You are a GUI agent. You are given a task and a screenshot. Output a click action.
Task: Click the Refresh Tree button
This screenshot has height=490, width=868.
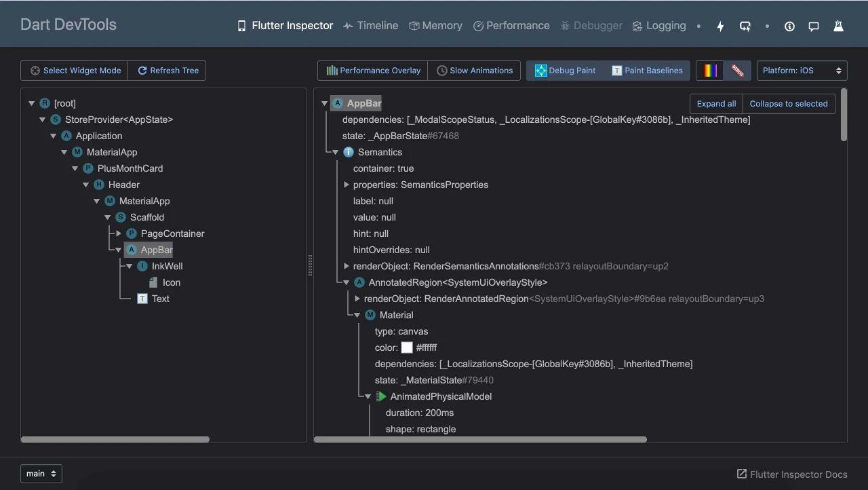tap(167, 71)
